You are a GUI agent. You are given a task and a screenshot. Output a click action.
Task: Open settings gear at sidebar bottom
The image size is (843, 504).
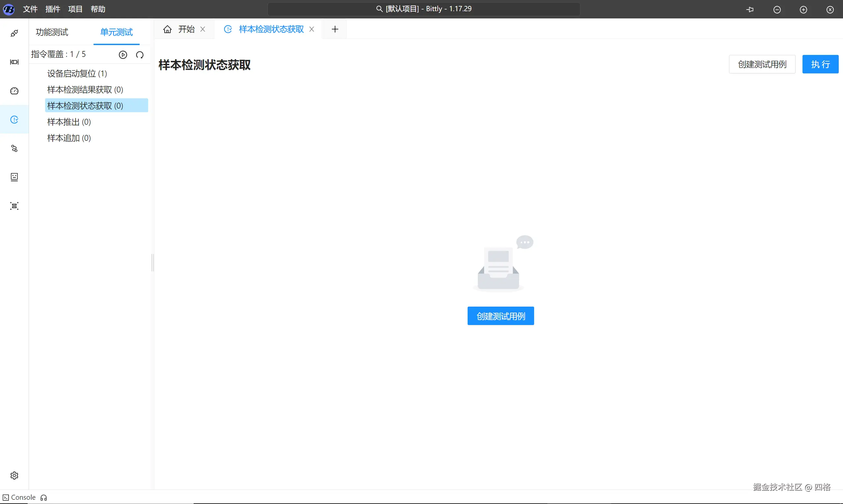tap(14, 475)
